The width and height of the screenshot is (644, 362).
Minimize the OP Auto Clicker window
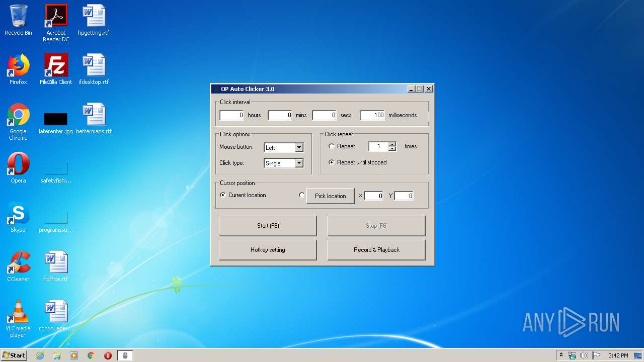pyautogui.click(x=411, y=89)
